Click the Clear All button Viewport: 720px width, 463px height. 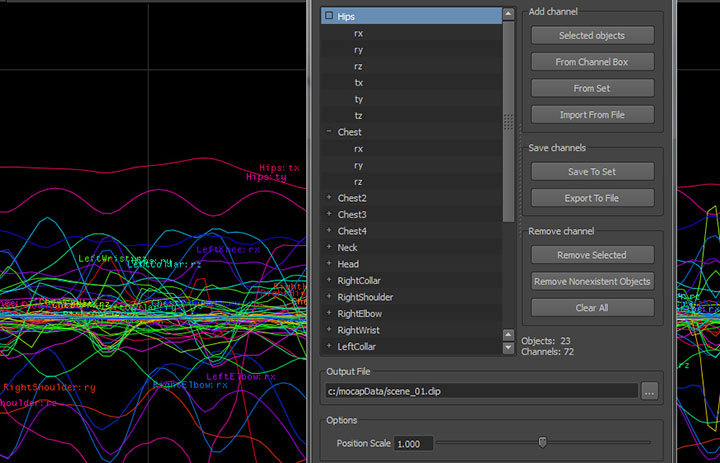tap(592, 308)
